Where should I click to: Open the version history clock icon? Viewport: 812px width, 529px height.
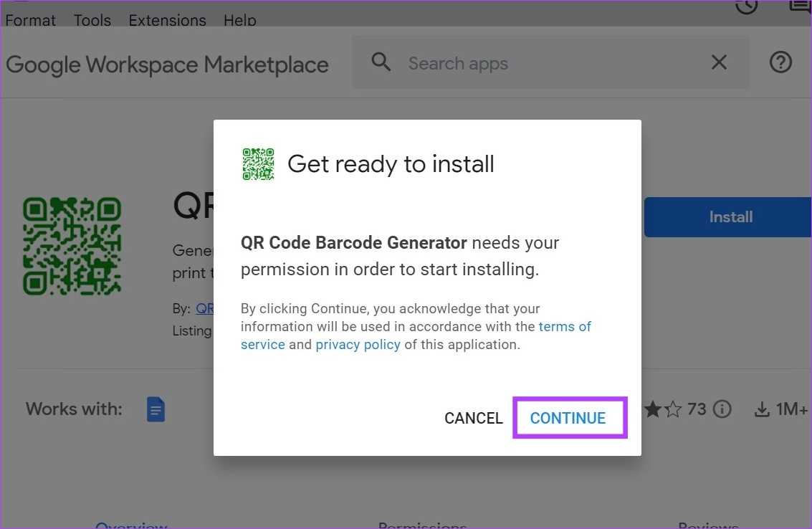pyautogui.click(x=746, y=6)
